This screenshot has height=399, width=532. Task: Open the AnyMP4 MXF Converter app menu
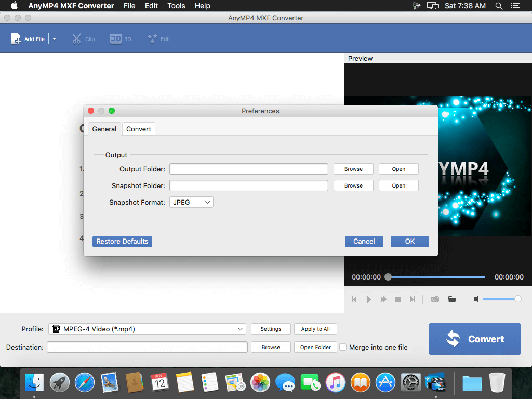[71, 6]
